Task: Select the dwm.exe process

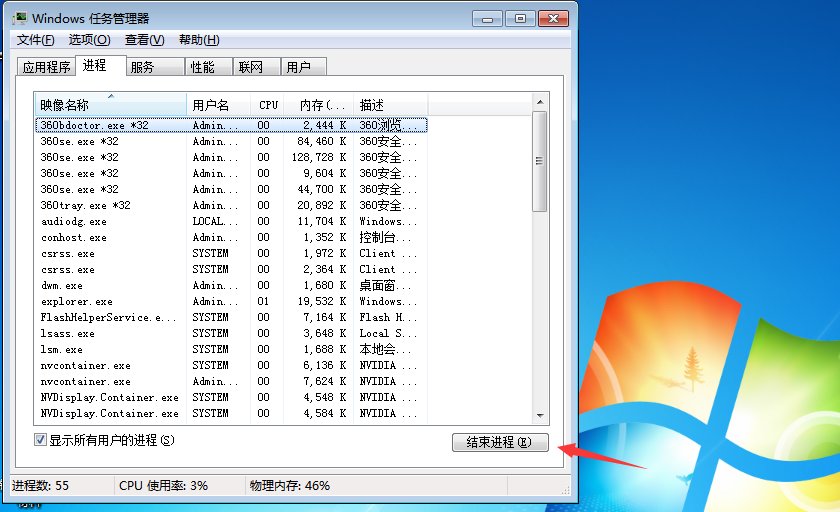Action: point(231,285)
